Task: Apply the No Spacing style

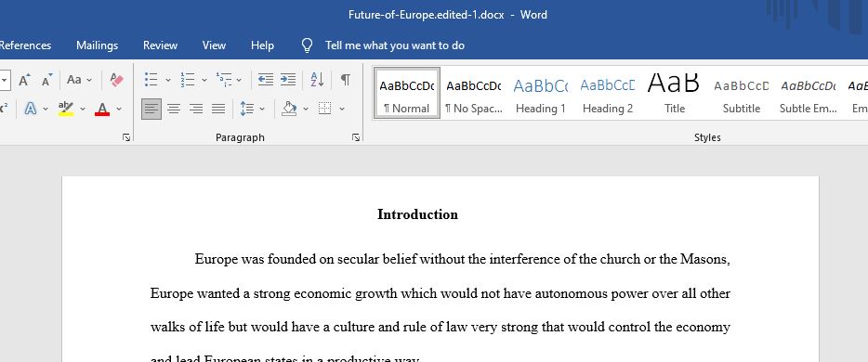Action: coord(473,94)
